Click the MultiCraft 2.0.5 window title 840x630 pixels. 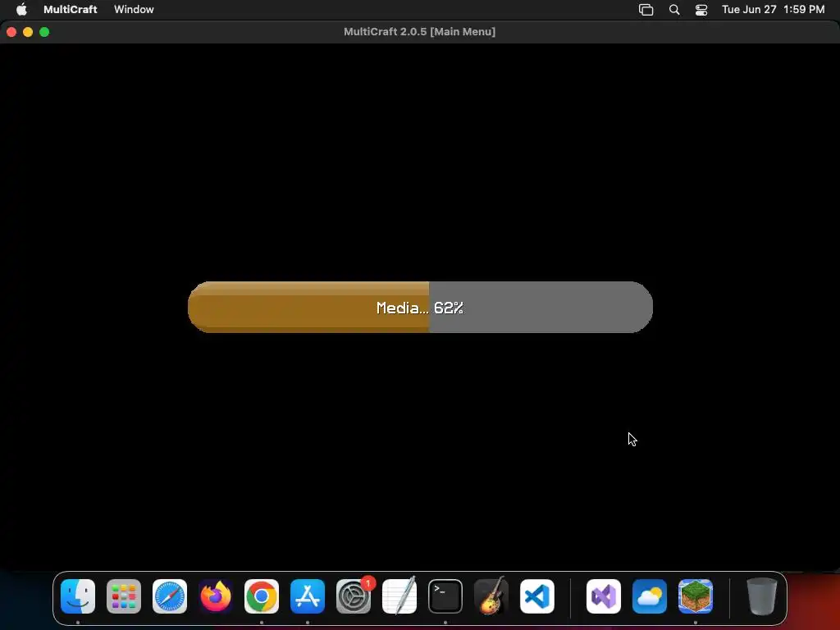pyautogui.click(x=419, y=32)
